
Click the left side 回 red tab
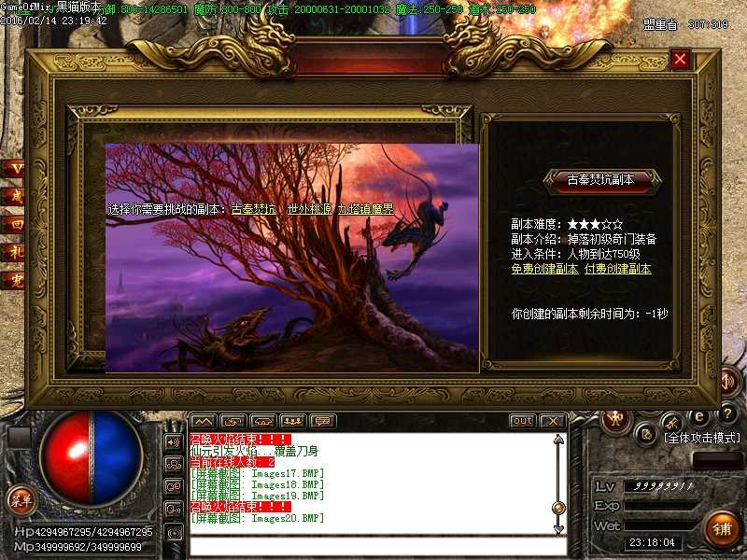13,224
